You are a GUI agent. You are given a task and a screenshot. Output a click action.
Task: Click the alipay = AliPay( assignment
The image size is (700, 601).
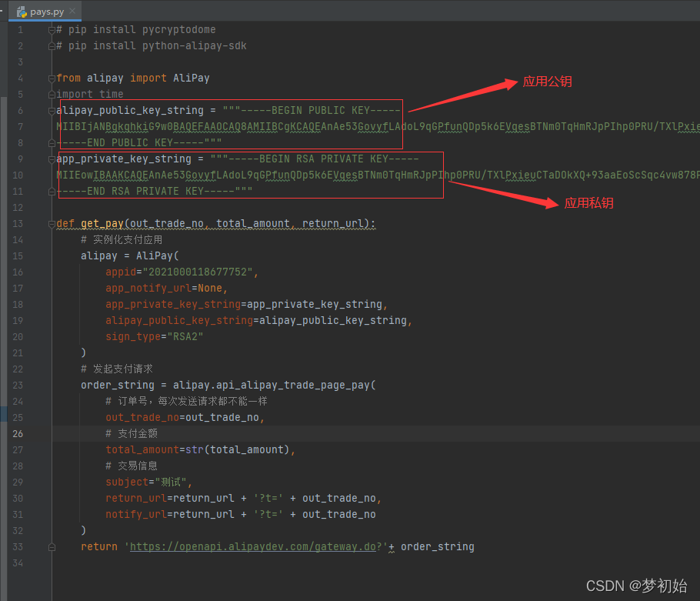129,255
